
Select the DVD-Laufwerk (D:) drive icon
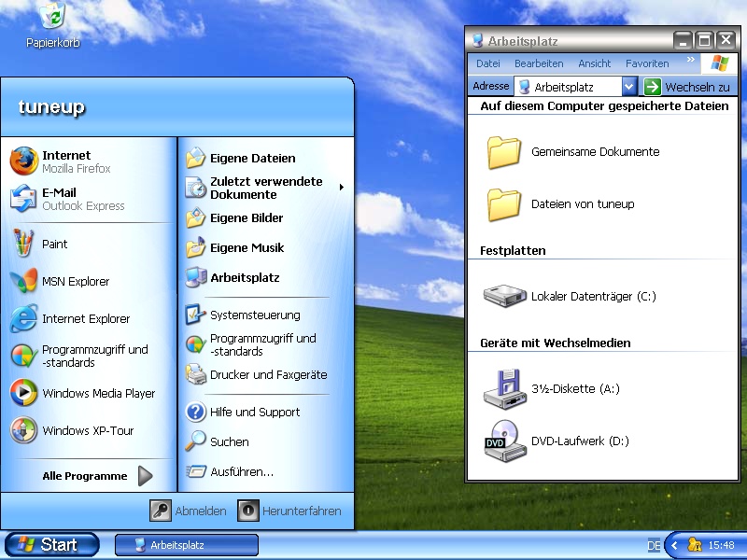coord(504,441)
